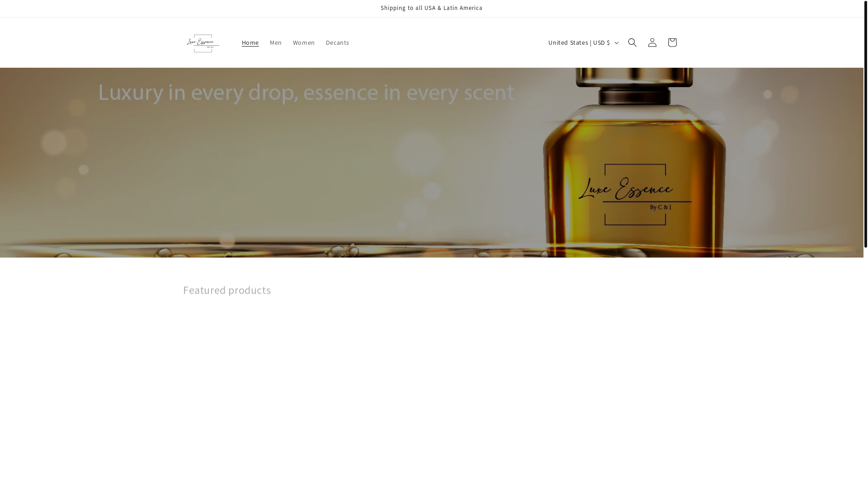The image size is (868, 488).
Task: Click 'Shipping to all USA & Latin America' announcement
Action: pos(431,8)
